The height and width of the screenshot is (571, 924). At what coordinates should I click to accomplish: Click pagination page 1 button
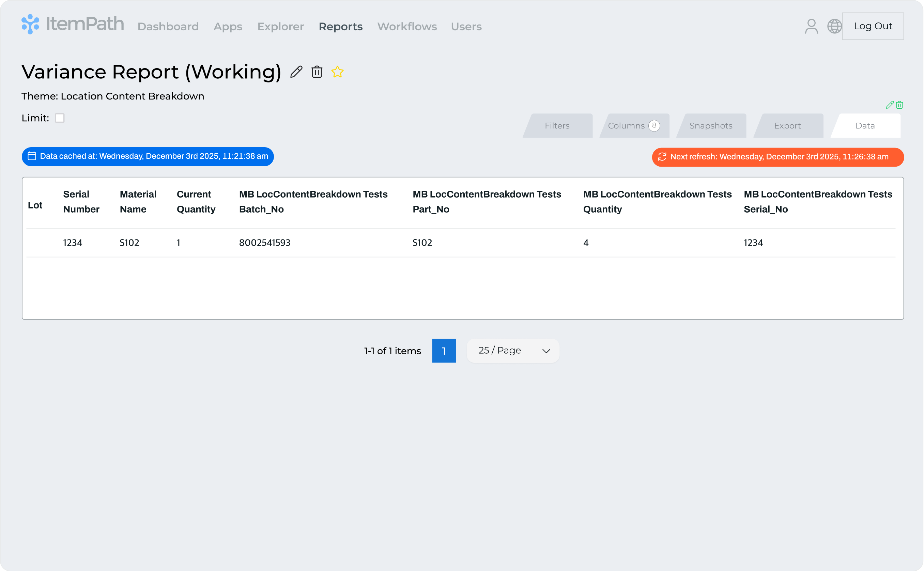(444, 351)
